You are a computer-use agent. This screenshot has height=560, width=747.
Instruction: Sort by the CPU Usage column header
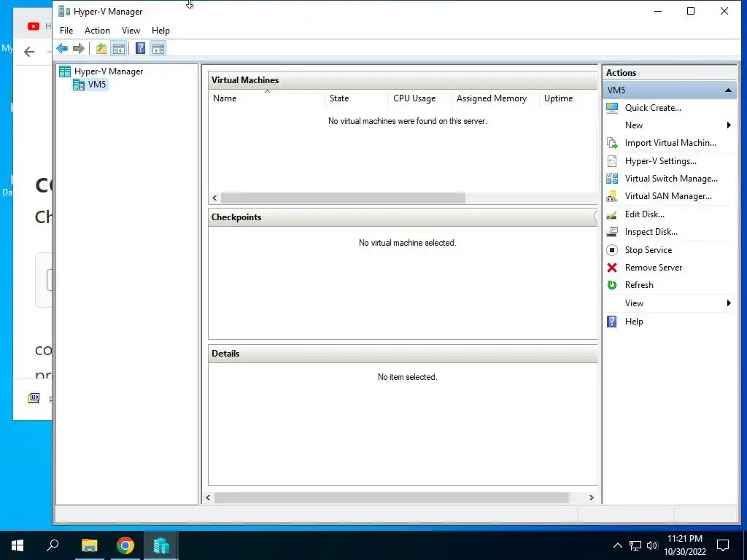click(x=419, y=98)
